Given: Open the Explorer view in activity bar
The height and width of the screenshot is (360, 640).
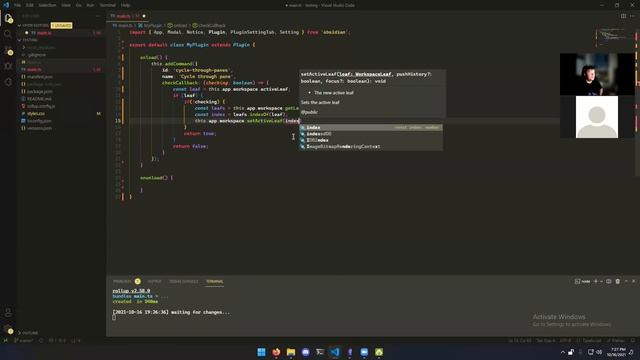Looking at the screenshot, I should pyautogui.click(x=8, y=18).
